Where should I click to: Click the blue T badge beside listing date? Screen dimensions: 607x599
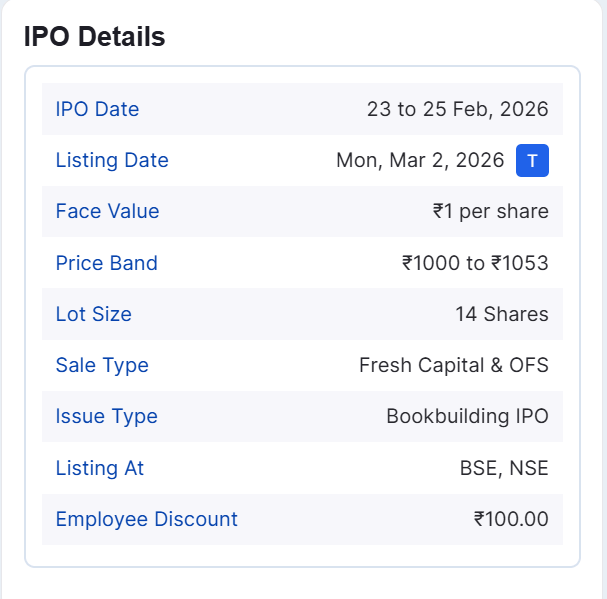pyautogui.click(x=532, y=161)
